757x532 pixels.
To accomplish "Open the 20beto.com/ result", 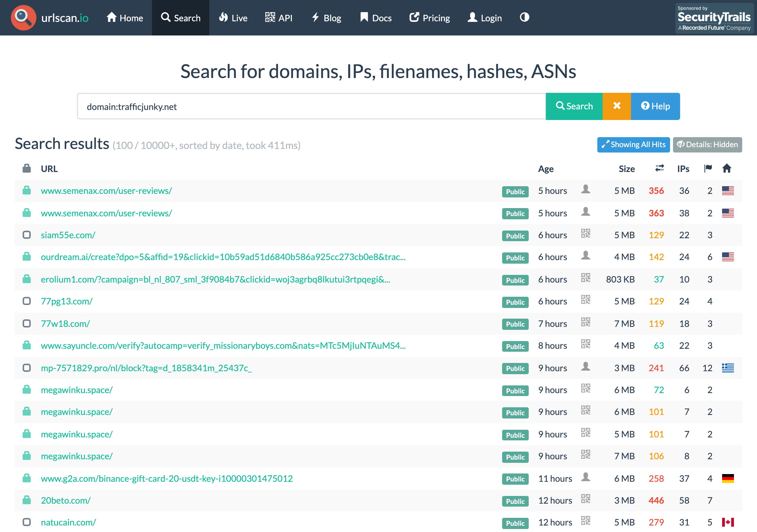I will (66, 501).
